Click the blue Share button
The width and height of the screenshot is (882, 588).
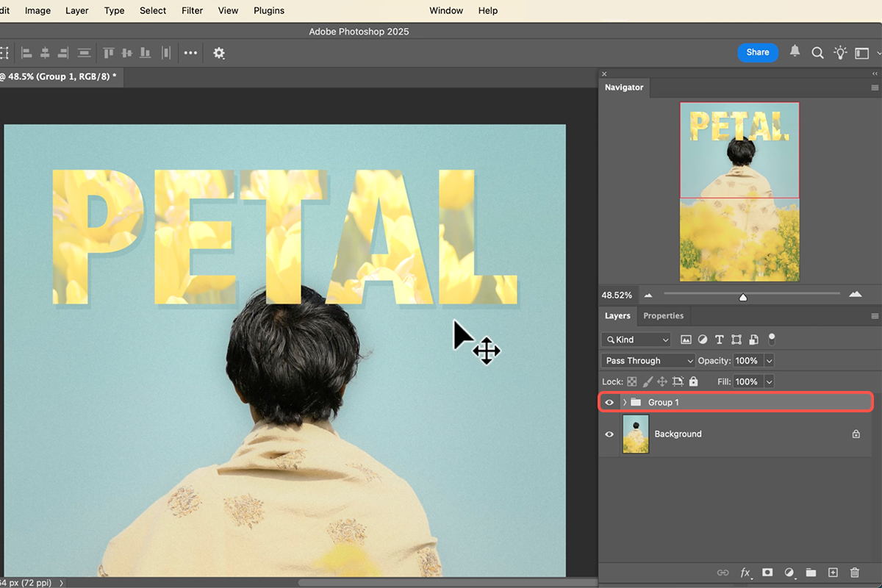click(757, 52)
